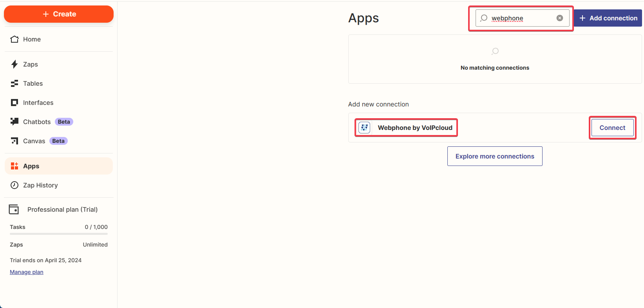Click Add connection button
Viewport: 644px width, 308px height.
(x=608, y=18)
